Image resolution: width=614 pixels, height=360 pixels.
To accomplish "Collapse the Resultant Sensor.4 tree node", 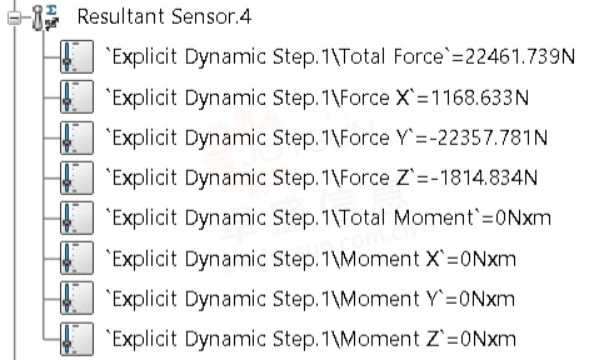I will point(14,18).
